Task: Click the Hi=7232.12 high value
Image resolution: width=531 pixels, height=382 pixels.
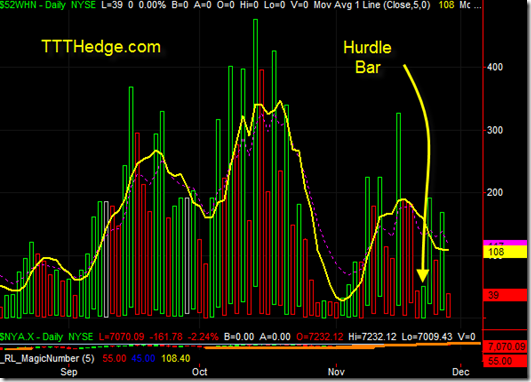Action: [x=372, y=337]
